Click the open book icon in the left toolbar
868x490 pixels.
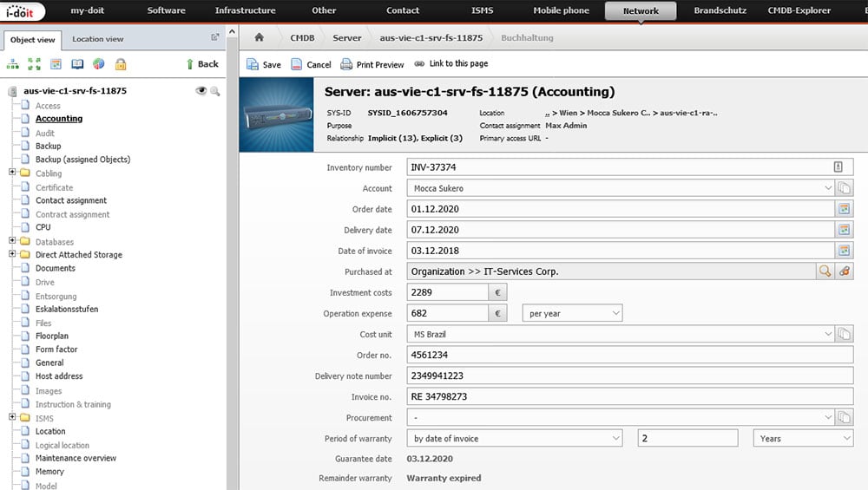(x=77, y=64)
